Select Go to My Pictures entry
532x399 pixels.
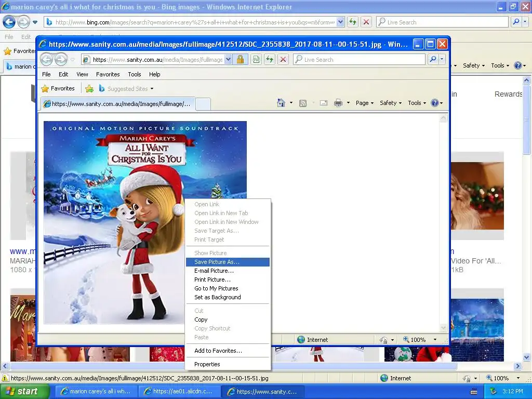228,288
